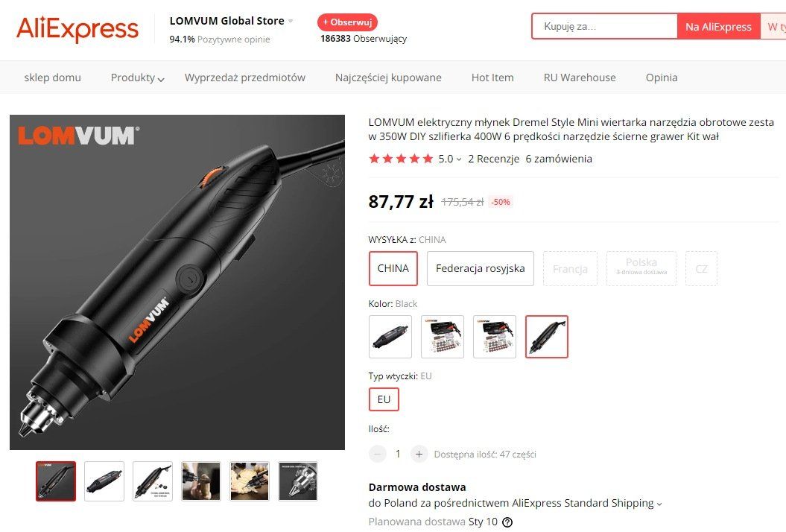Focus the Kupuję za search field

click(x=605, y=27)
